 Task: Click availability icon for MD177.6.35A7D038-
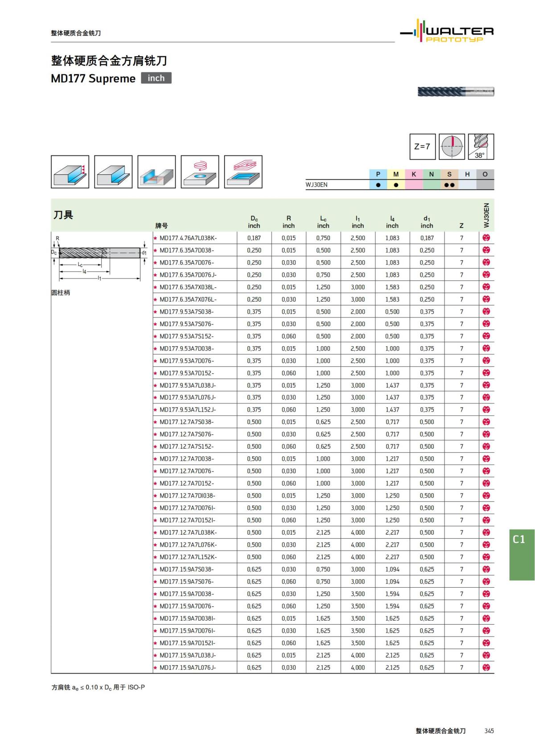[x=486, y=250]
